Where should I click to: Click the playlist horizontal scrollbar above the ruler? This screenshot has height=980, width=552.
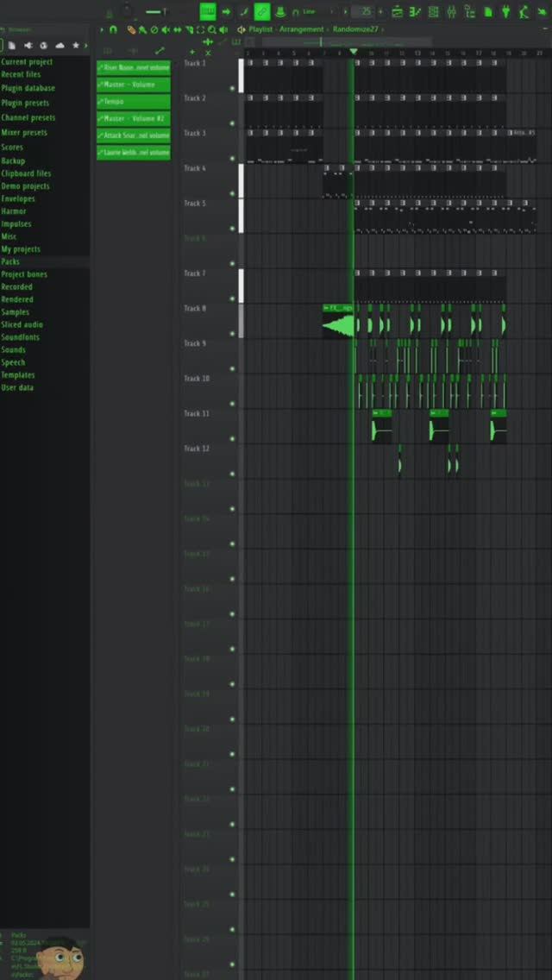347,42
